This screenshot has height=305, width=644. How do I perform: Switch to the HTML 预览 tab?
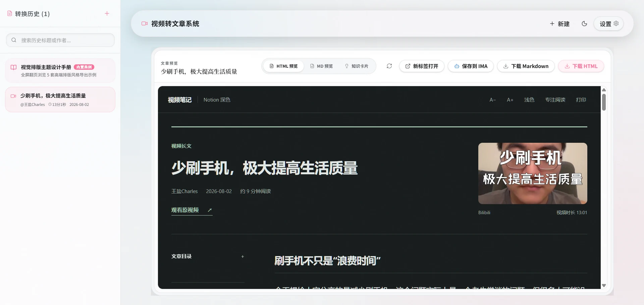(x=284, y=66)
